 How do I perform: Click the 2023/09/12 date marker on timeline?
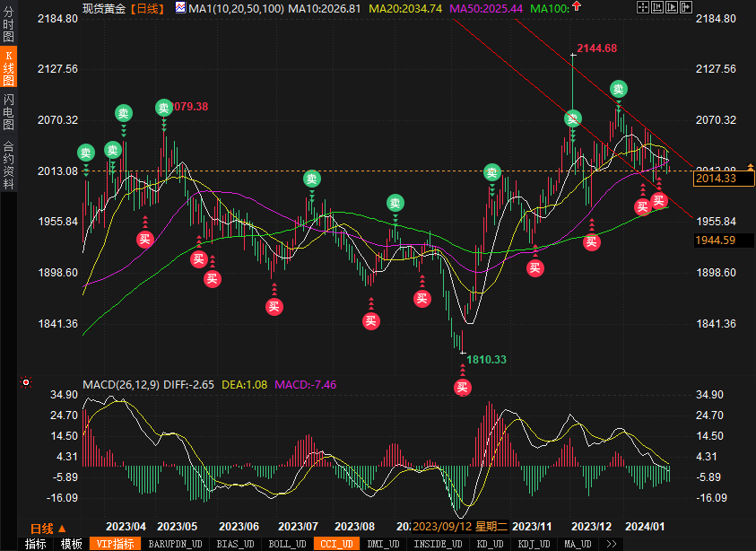pos(461,527)
